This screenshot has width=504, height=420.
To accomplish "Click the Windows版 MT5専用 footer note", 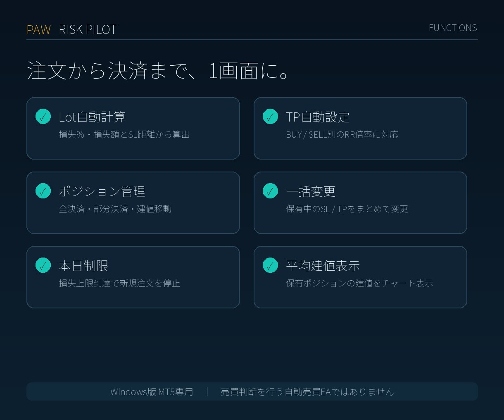I will pyautogui.click(x=152, y=391).
